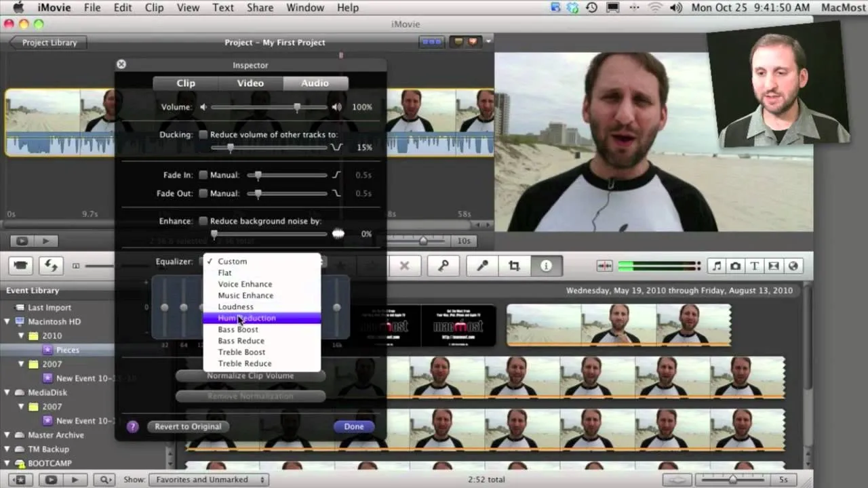
Task: Play project from beginning
Action: [46, 241]
